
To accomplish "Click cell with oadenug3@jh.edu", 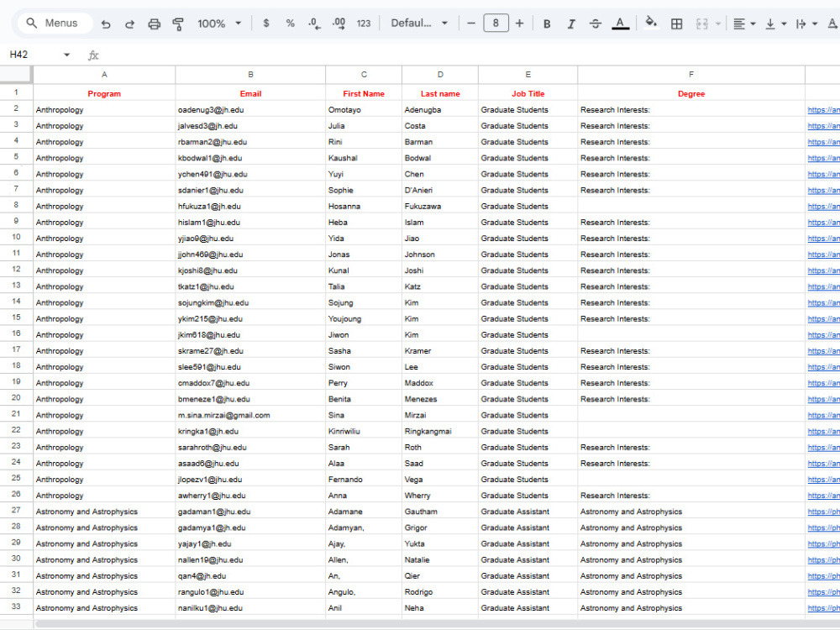I will pyautogui.click(x=250, y=109).
